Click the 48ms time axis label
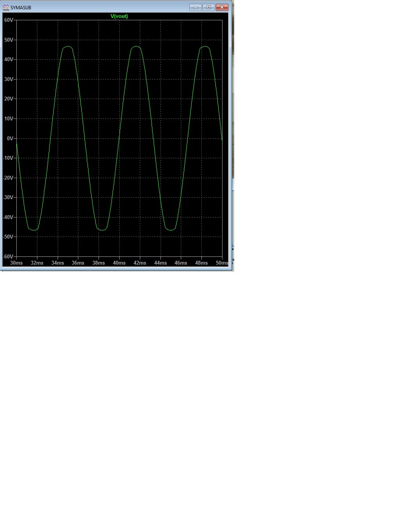This screenshot has height=532, width=399. tap(201, 263)
